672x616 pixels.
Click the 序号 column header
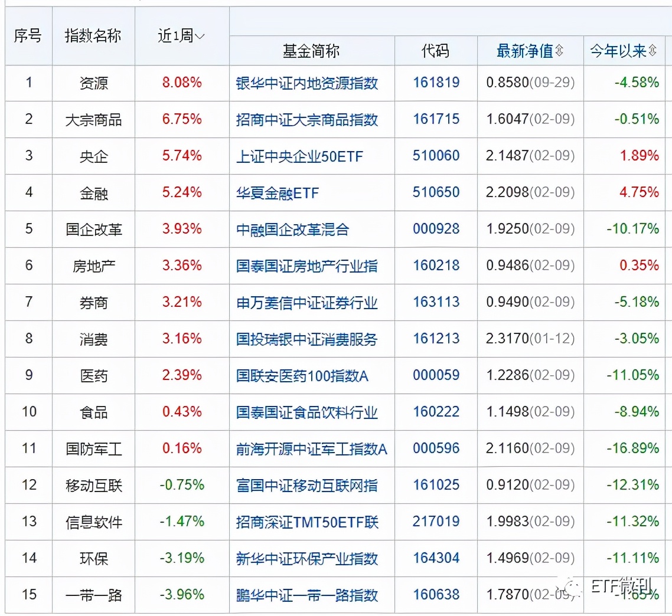(28, 35)
